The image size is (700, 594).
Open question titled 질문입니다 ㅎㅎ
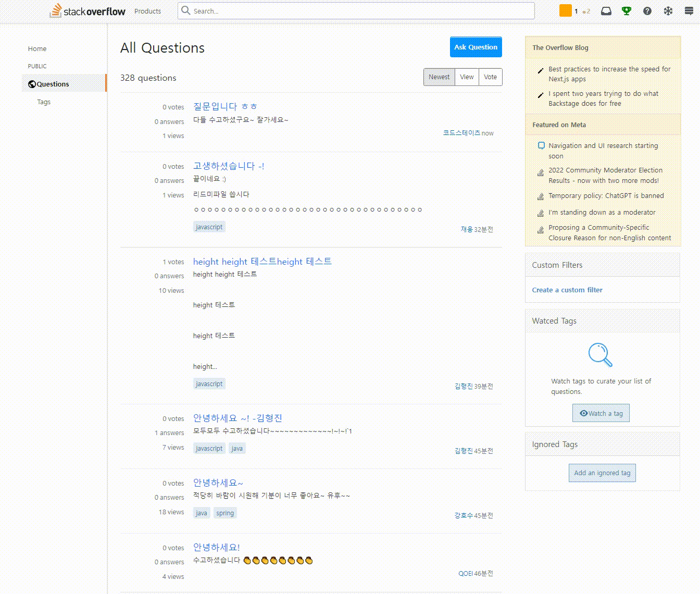click(x=225, y=106)
